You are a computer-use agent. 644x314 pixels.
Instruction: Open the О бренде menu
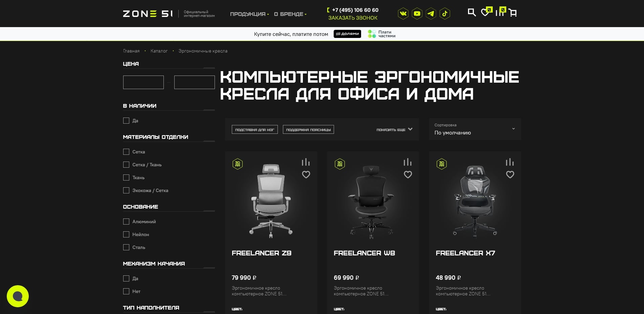click(290, 14)
